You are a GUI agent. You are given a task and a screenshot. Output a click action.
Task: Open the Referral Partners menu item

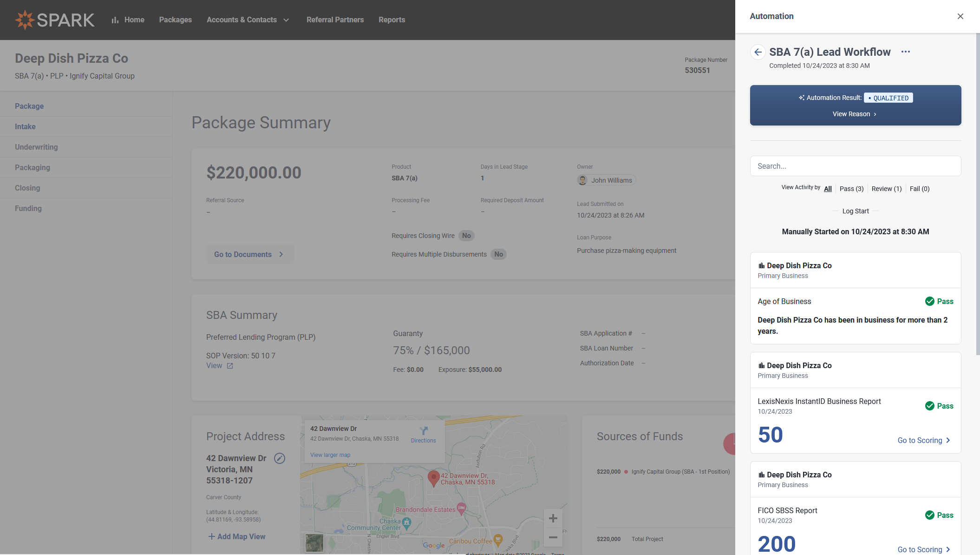pyautogui.click(x=335, y=20)
